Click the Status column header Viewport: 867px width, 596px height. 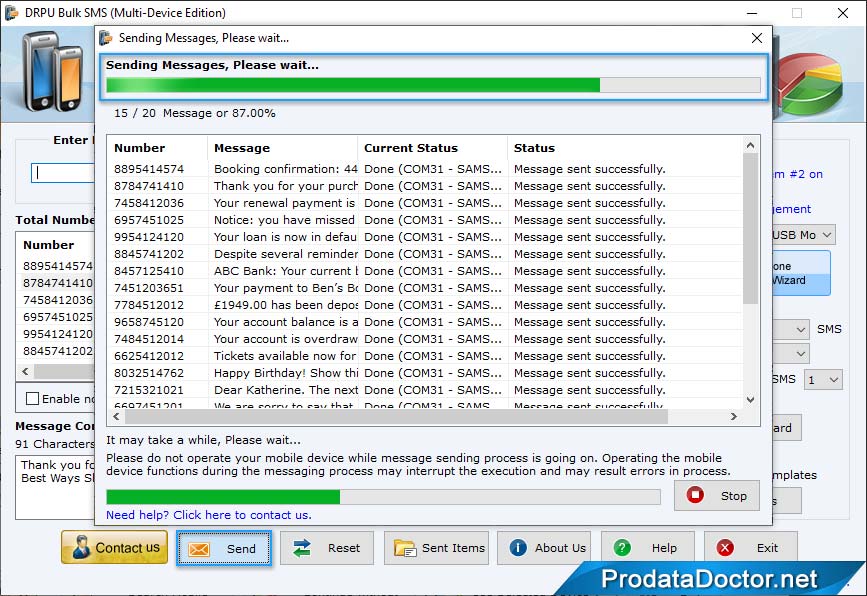tap(625, 148)
